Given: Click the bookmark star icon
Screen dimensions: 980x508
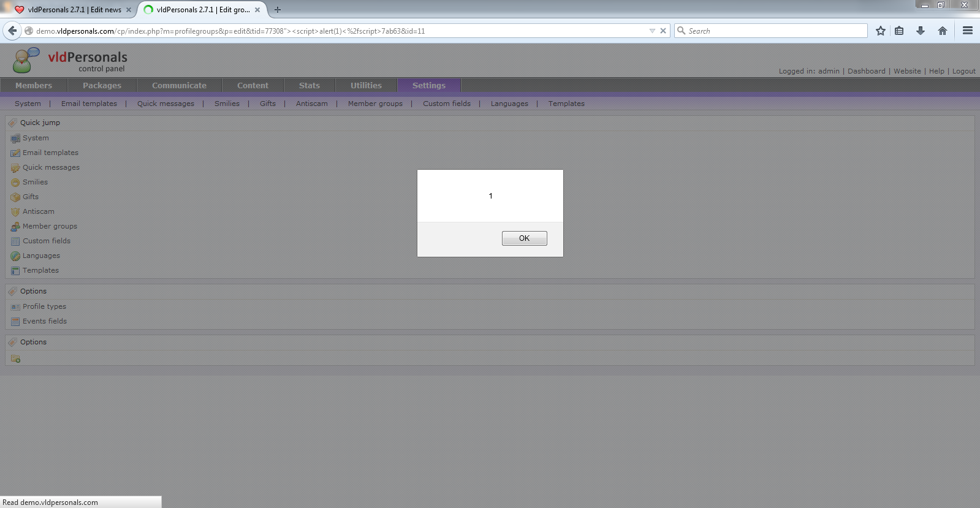Looking at the screenshot, I should (x=881, y=31).
